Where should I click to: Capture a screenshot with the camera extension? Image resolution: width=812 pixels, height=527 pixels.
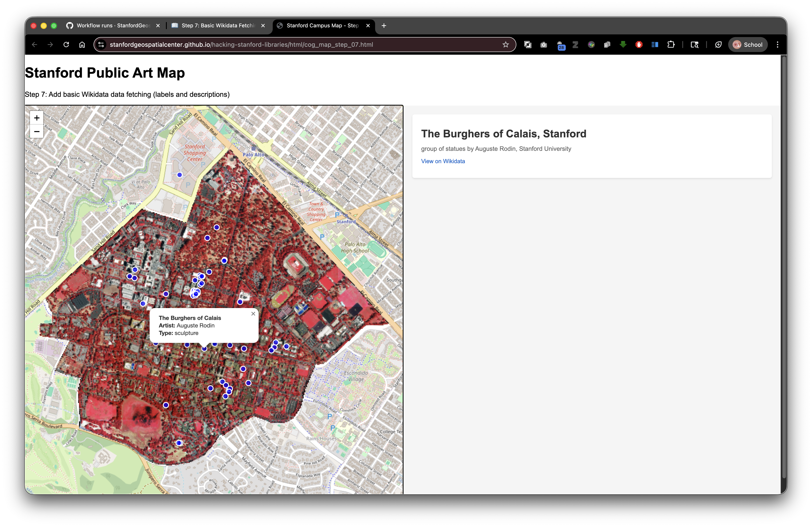[x=543, y=44]
